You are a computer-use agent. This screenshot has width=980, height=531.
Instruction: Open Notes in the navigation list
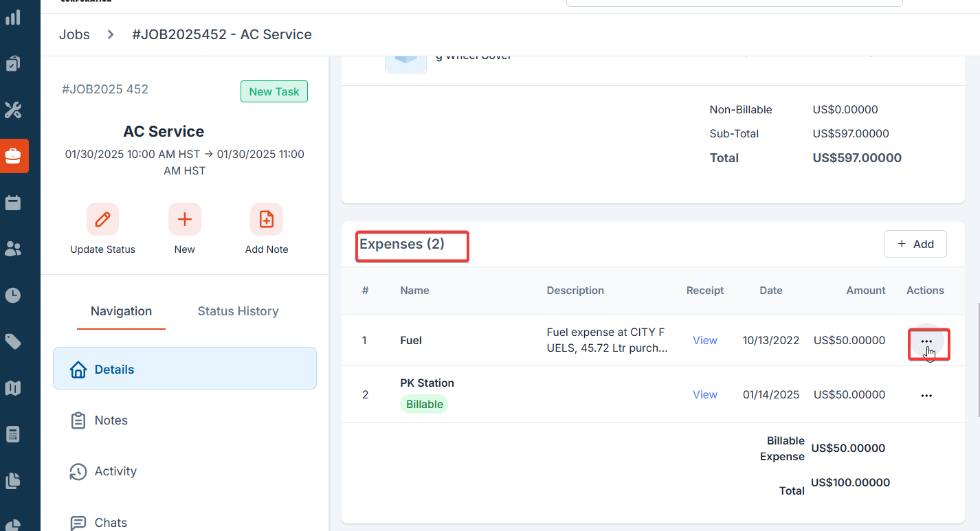(111, 420)
